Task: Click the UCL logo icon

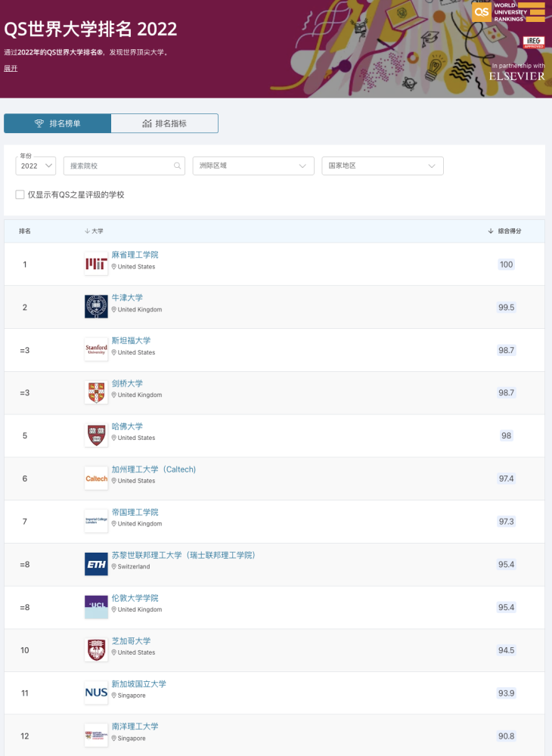Action: (96, 606)
